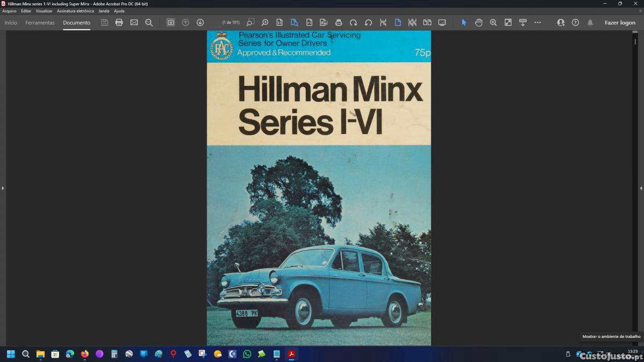Select the Hand pan tool

coord(478,23)
